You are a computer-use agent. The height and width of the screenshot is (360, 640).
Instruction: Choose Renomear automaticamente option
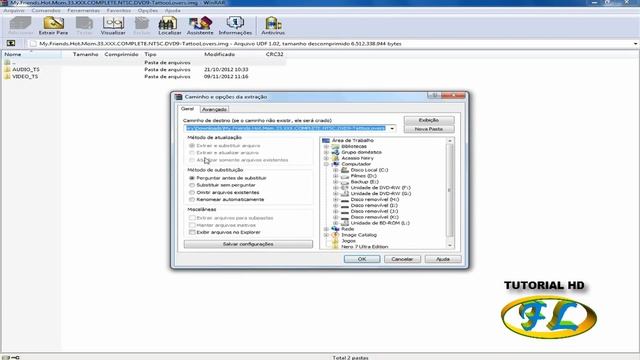192,199
